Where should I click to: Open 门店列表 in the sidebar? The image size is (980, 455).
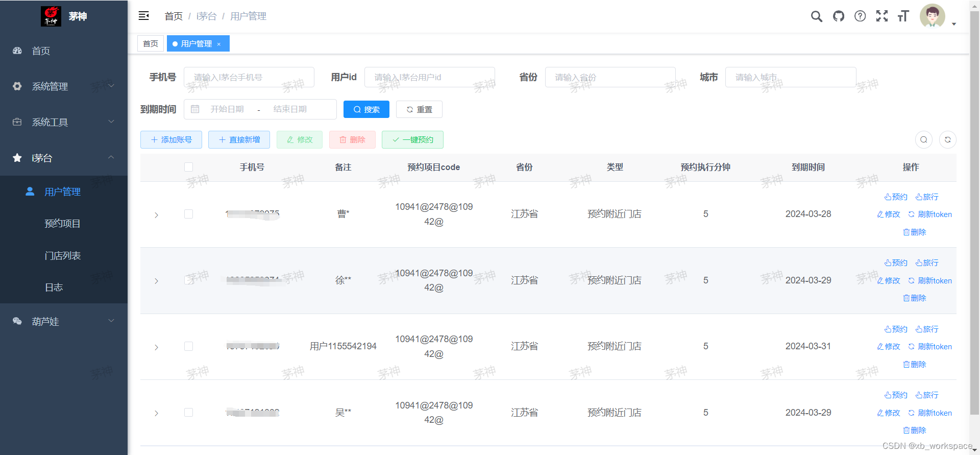[x=64, y=255]
